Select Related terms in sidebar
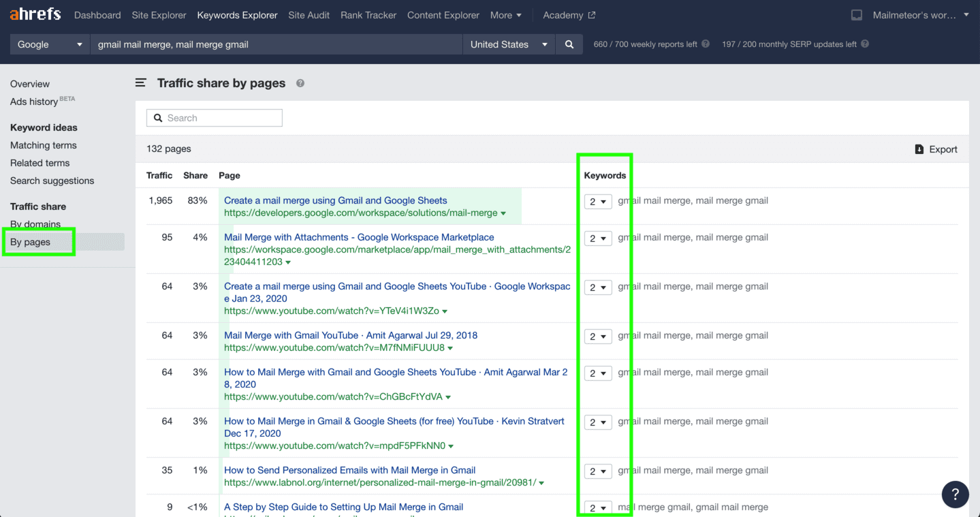The height and width of the screenshot is (517, 980). (x=40, y=163)
